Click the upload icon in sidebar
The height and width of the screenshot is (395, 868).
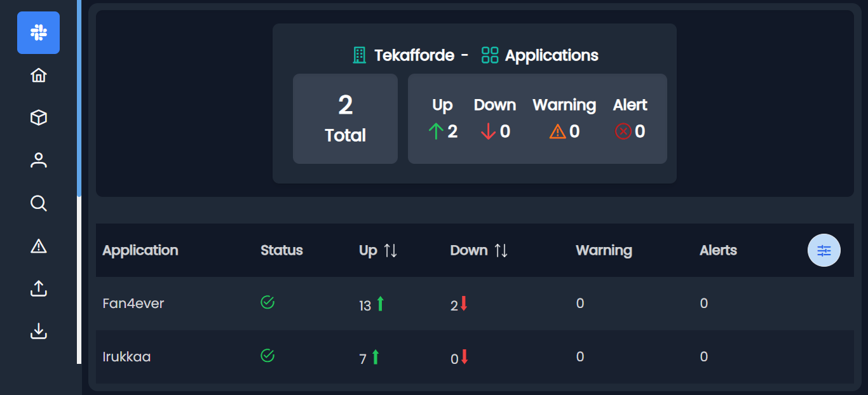[39, 288]
